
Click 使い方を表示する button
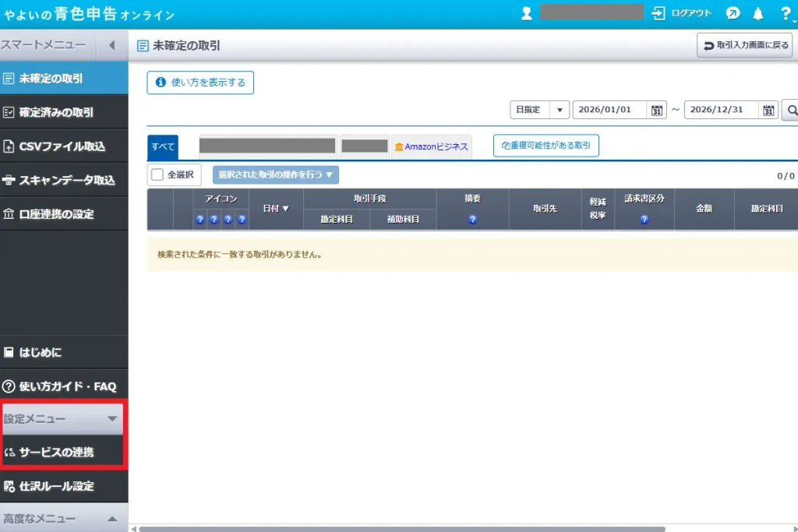(200, 83)
